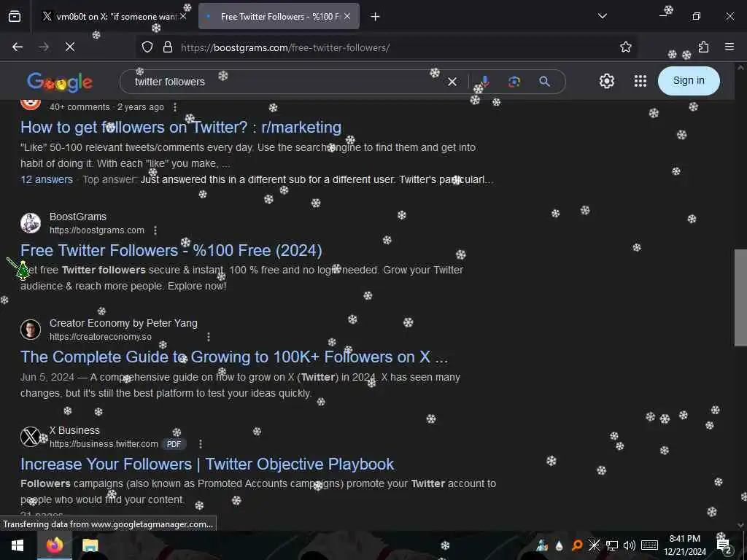Image resolution: width=747 pixels, height=560 pixels.
Task: Submit search with magnifying glass icon
Action: pos(544,82)
